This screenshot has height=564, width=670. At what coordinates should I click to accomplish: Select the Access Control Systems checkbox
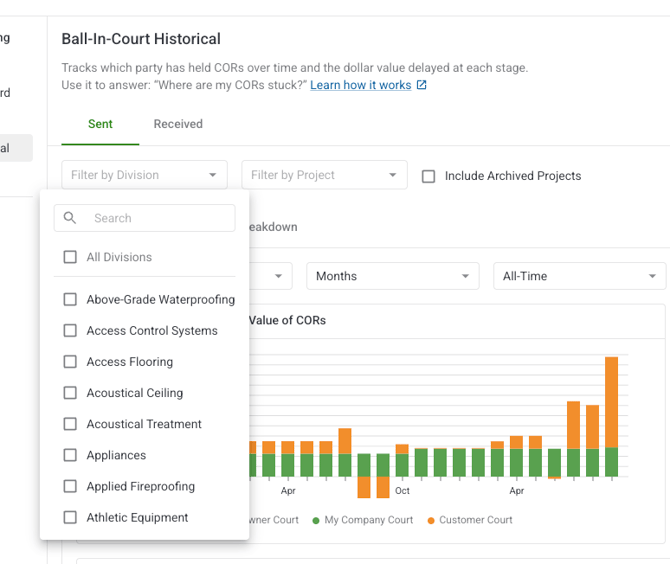pos(70,330)
